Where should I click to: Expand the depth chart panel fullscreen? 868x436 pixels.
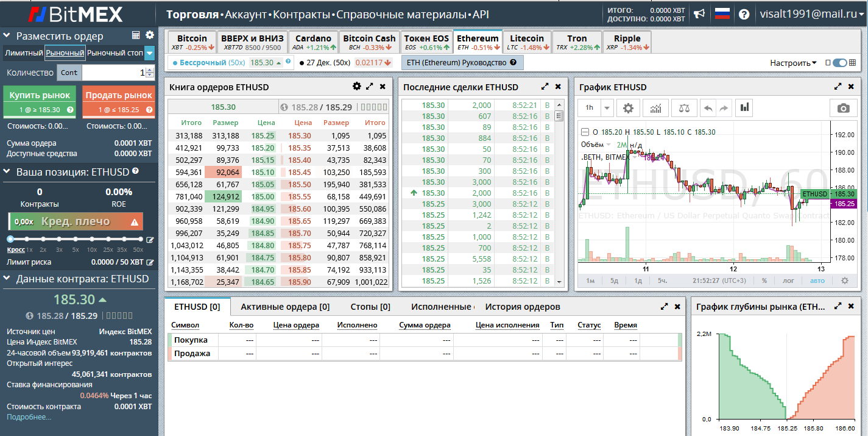tap(838, 306)
